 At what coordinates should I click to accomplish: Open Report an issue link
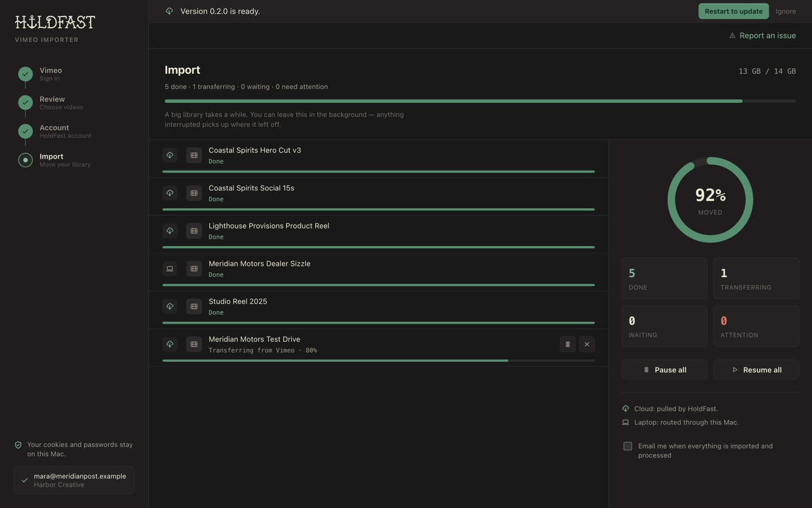[762, 36]
